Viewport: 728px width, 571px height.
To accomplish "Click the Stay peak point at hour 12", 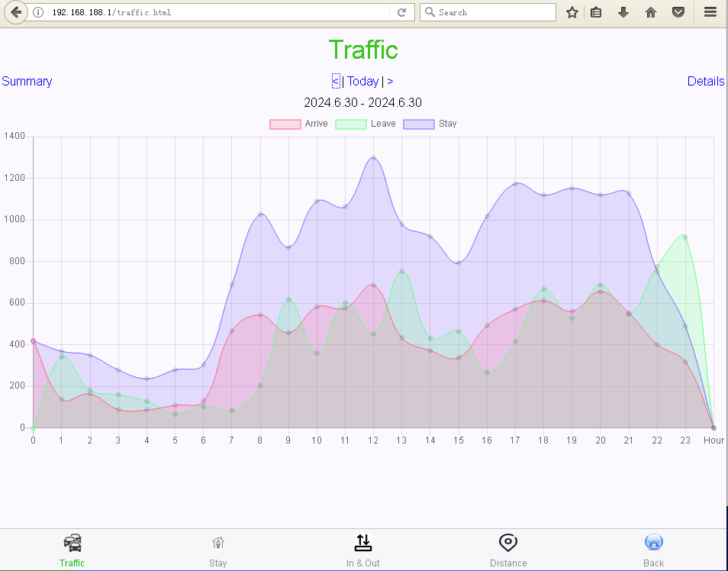I will pyautogui.click(x=373, y=158).
